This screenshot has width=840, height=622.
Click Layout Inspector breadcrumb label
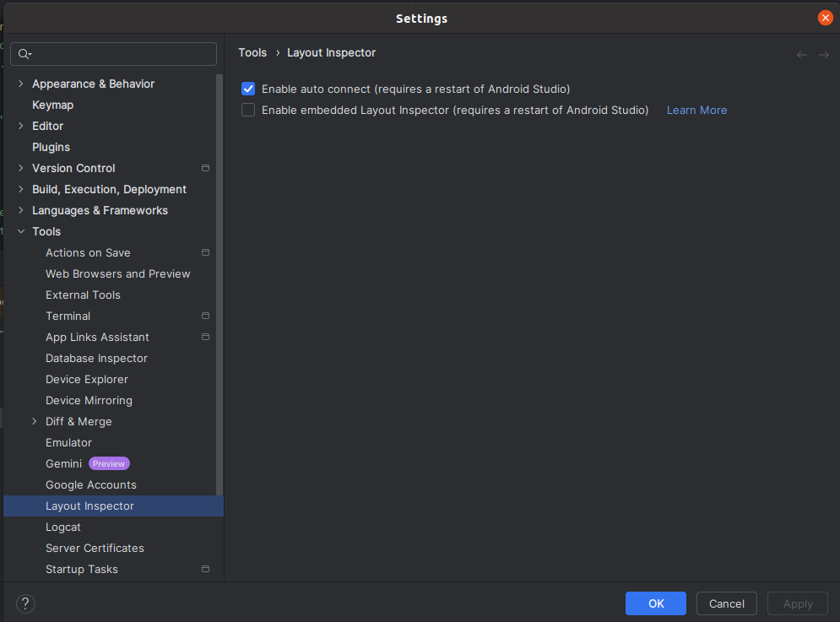331,52
